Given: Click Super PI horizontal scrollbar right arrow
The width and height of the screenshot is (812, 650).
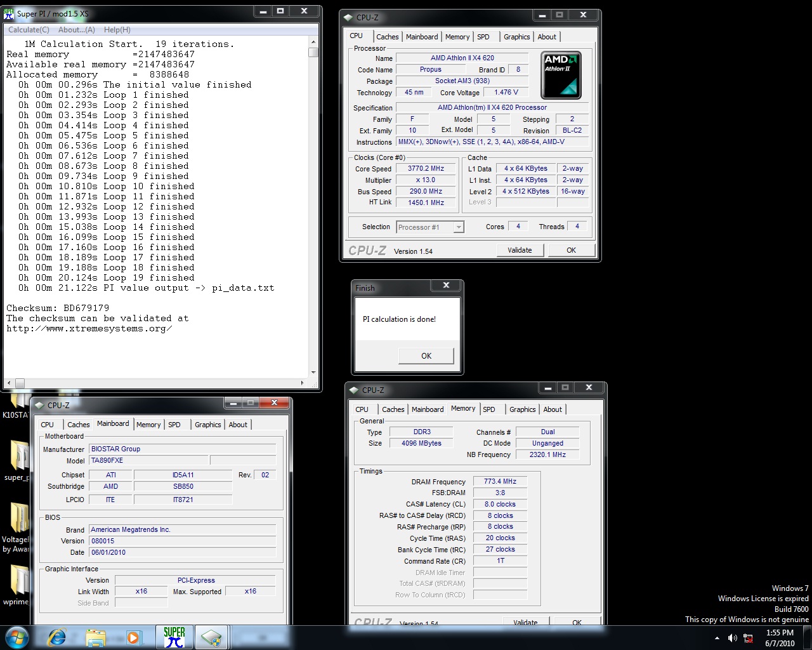Looking at the screenshot, I should (302, 383).
